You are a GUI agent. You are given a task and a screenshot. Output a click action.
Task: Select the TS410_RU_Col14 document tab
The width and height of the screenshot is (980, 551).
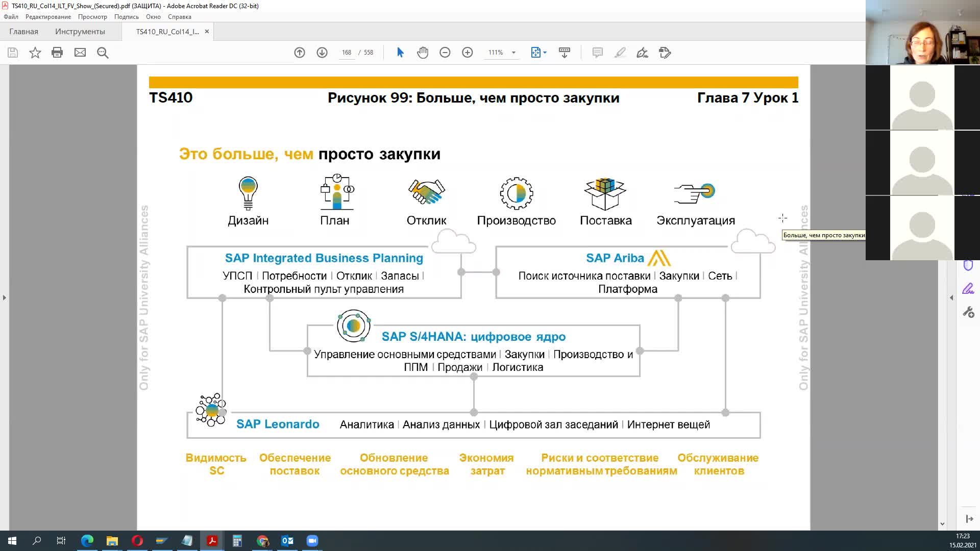(167, 32)
